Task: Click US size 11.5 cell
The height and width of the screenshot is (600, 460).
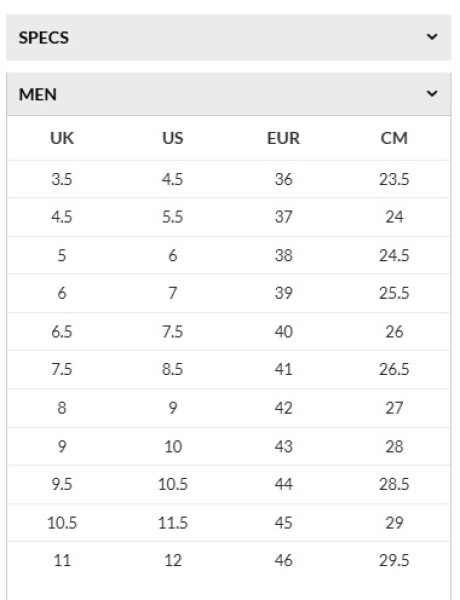Action: click(x=173, y=523)
